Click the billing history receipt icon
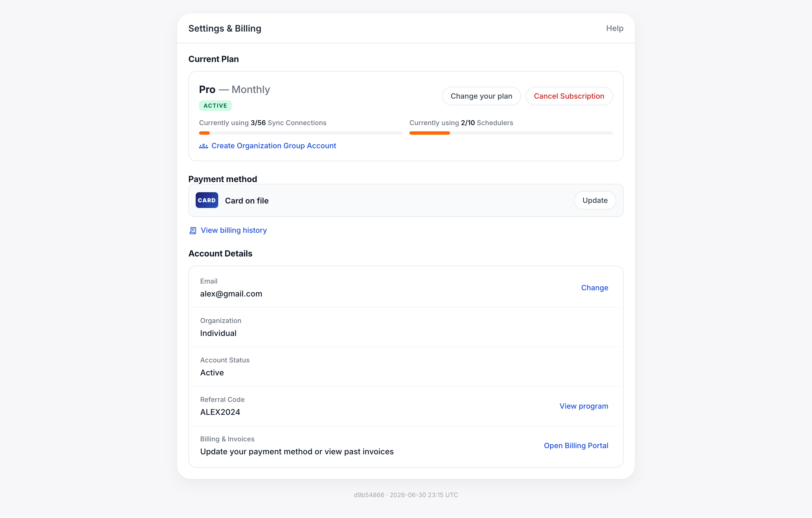812x518 pixels. click(x=193, y=231)
